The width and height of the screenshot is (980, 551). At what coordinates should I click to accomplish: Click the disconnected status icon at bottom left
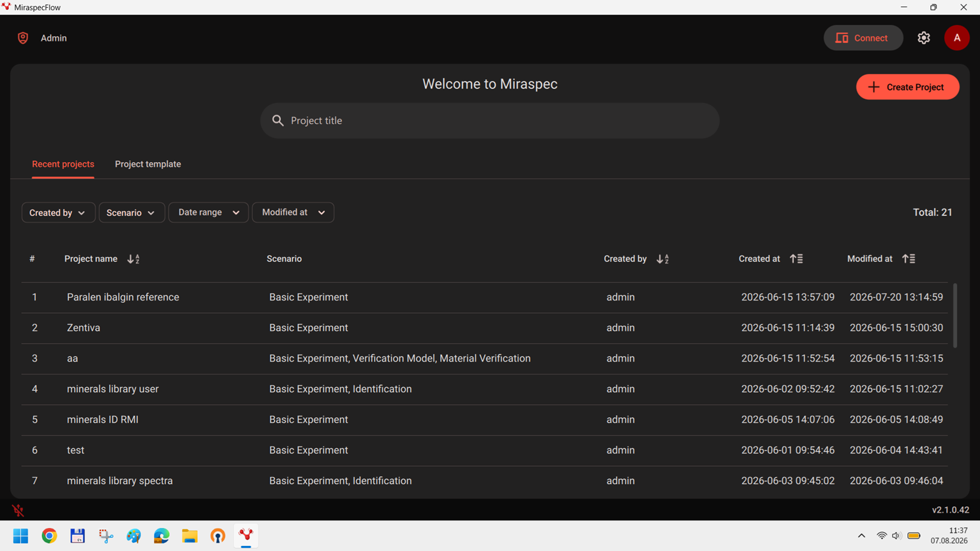coord(18,510)
